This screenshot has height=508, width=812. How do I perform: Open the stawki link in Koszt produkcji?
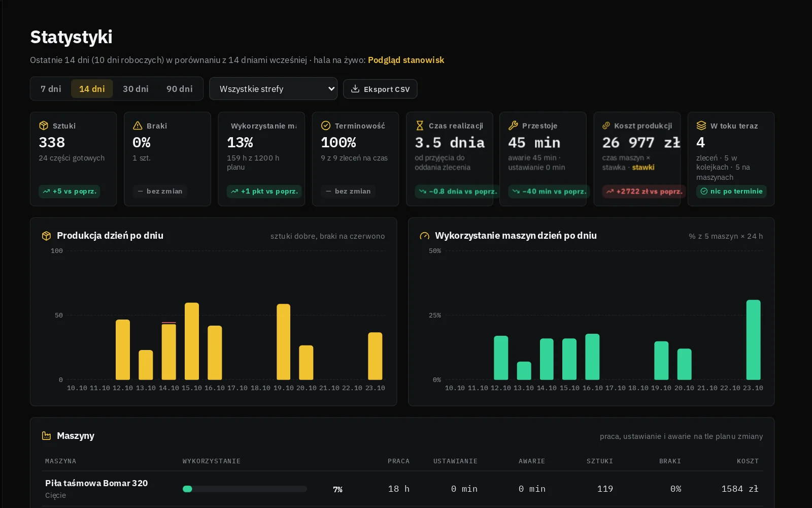(x=643, y=167)
